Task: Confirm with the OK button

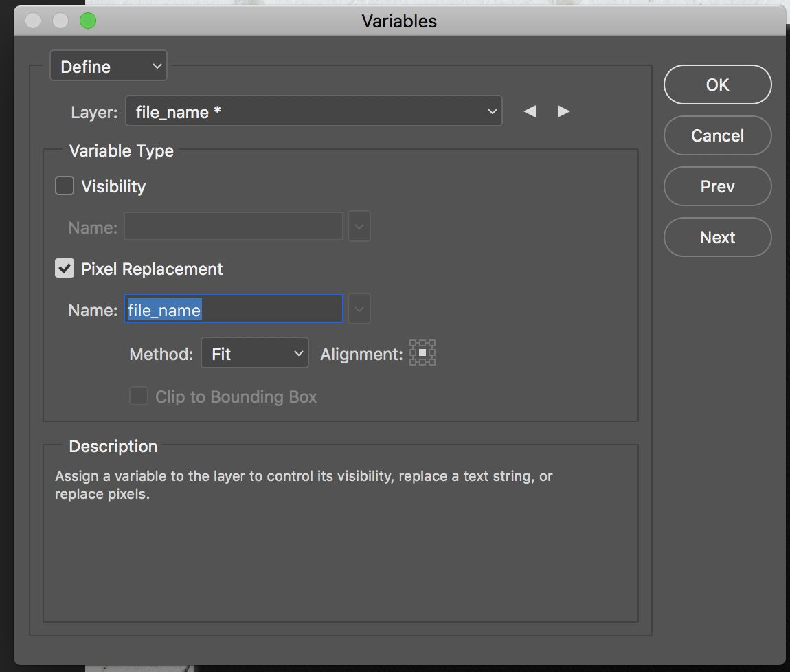Action: [717, 85]
